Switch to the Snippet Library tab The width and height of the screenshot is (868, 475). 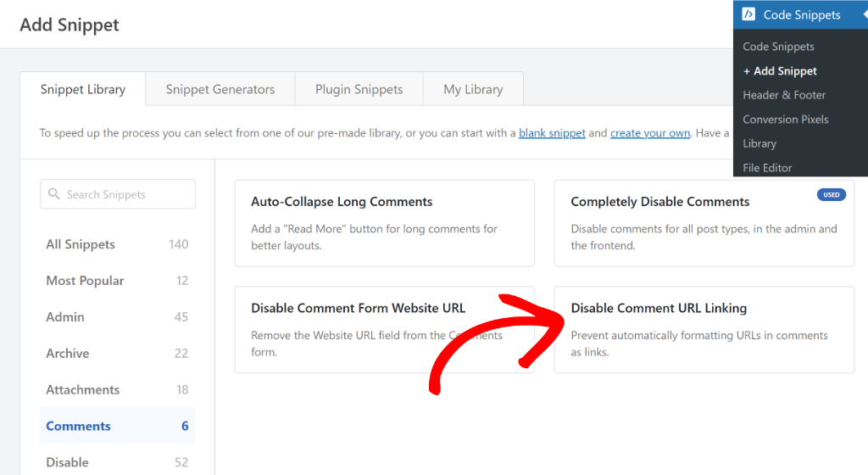click(83, 89)
